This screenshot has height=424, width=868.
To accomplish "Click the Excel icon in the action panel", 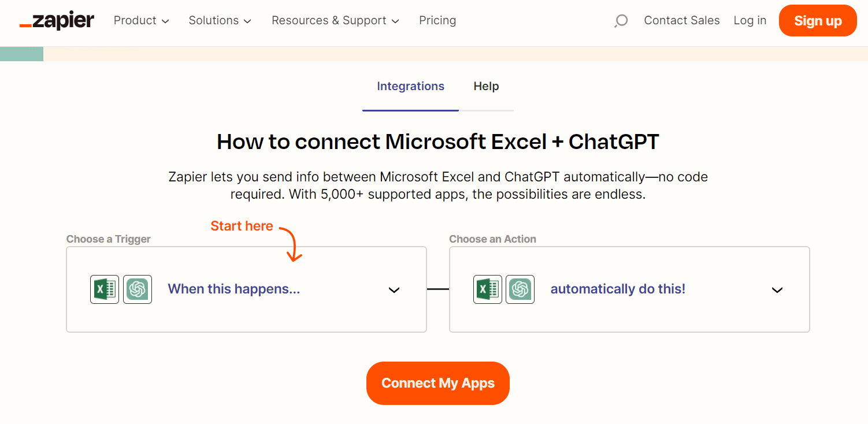I will point(488,289).
